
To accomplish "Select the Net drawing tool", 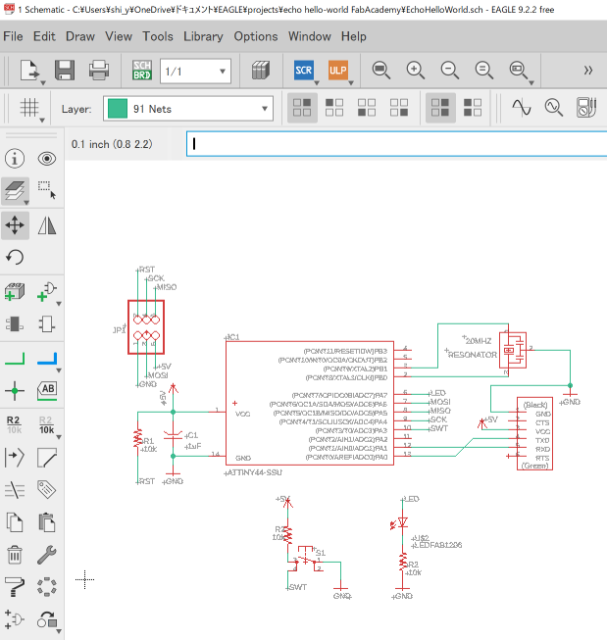I will (15, 358).
